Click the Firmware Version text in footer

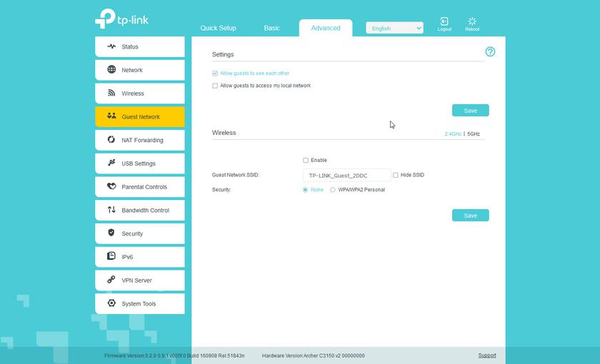[174, 355]
